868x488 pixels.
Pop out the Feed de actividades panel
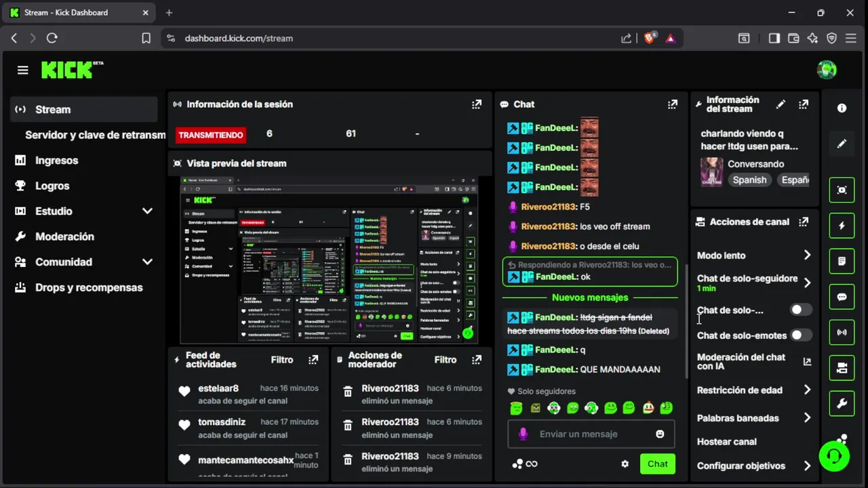313,360
